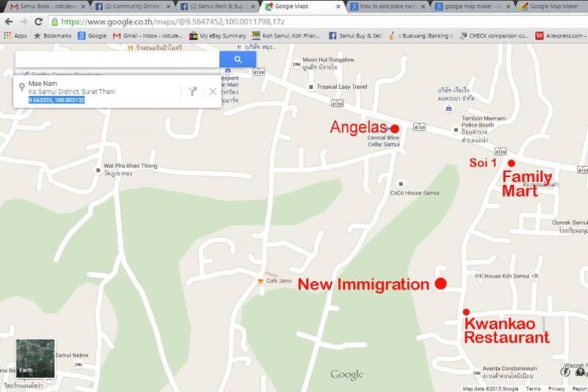Open Samui Buy & Sell bookmark

pyautogui.click(x=355, y=35)
